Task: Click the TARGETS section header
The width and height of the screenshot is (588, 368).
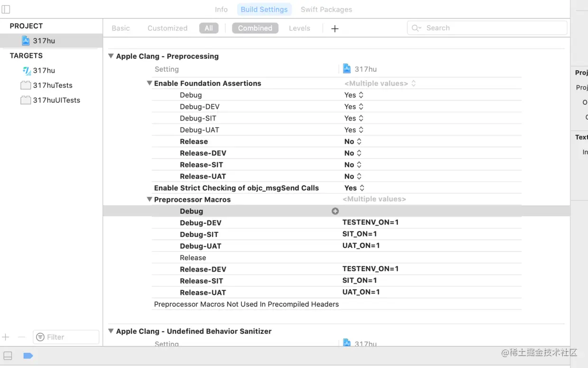Action: point(26,56)
